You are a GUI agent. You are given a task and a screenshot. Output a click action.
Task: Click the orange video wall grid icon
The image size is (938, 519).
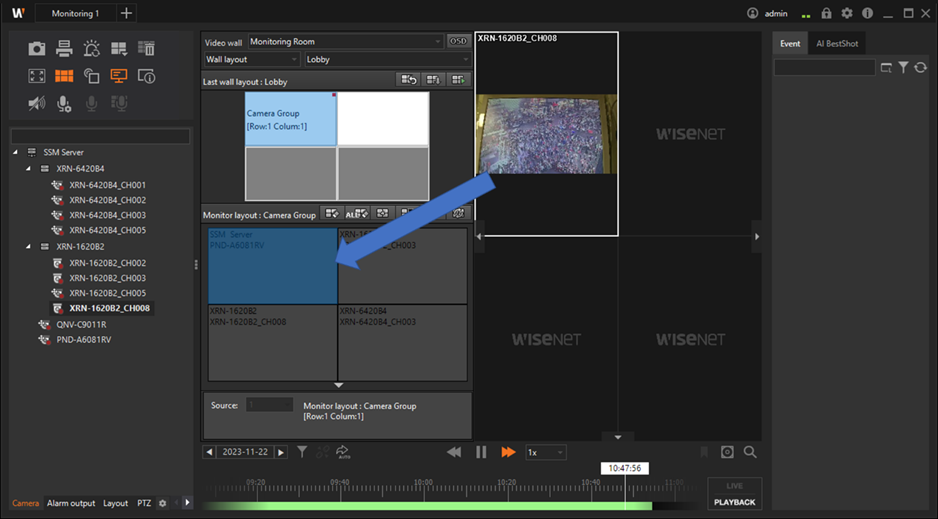[64, 76]
